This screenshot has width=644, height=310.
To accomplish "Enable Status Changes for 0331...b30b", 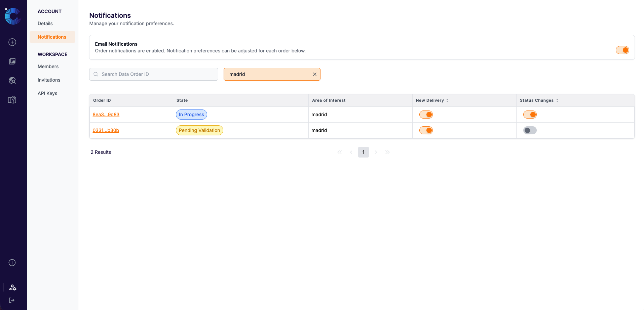I will pos(530,130).
